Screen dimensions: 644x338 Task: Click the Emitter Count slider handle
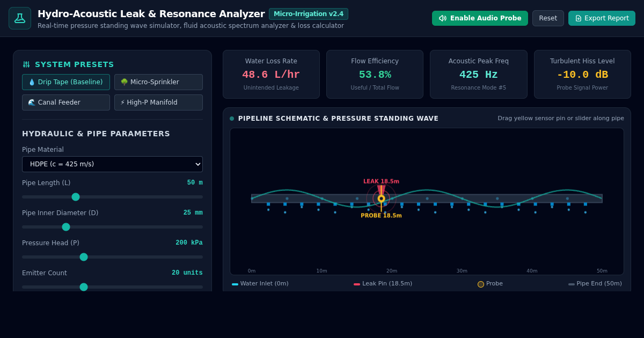pyautogui.click(x=84, y=287)
